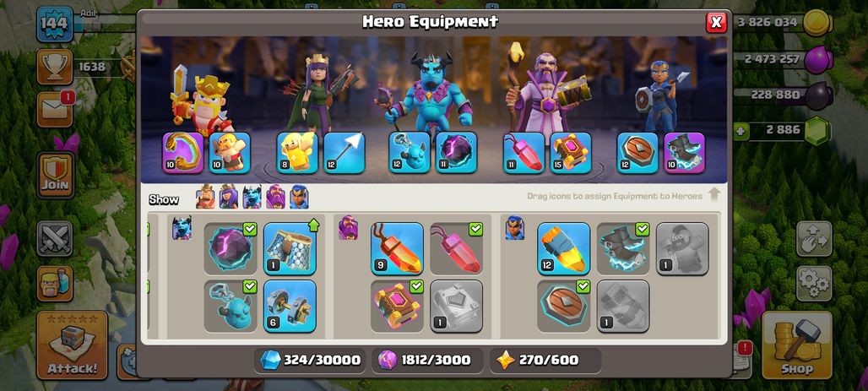Screen dimensions: 868x391
Task: Toggle Barbarian King filter in Show row
Action: (x=205, y=197)
